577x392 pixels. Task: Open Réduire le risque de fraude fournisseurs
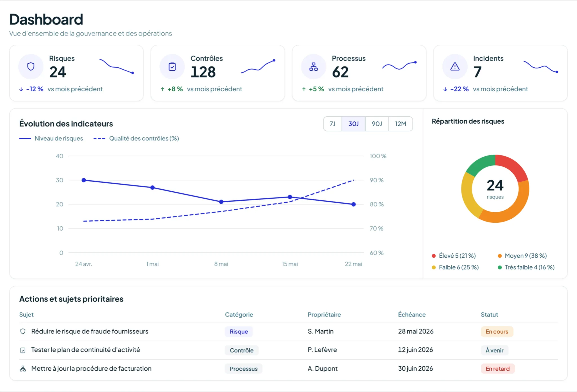click(x=90, y=331)
